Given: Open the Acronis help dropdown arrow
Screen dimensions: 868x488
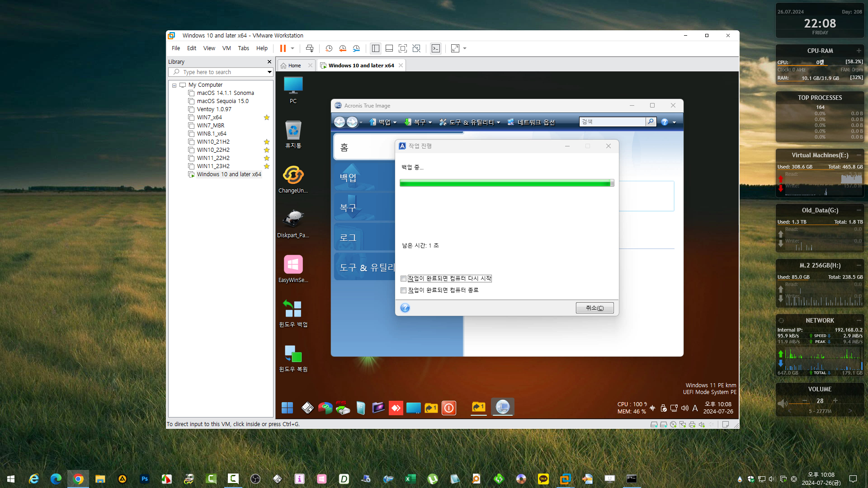Looking at the screenshot, I should (x=674, y=122).
